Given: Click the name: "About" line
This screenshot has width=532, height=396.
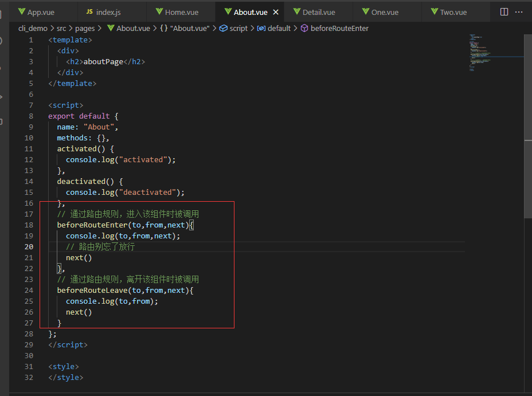Looking at the screenshot, I should (x=88, y=127).
